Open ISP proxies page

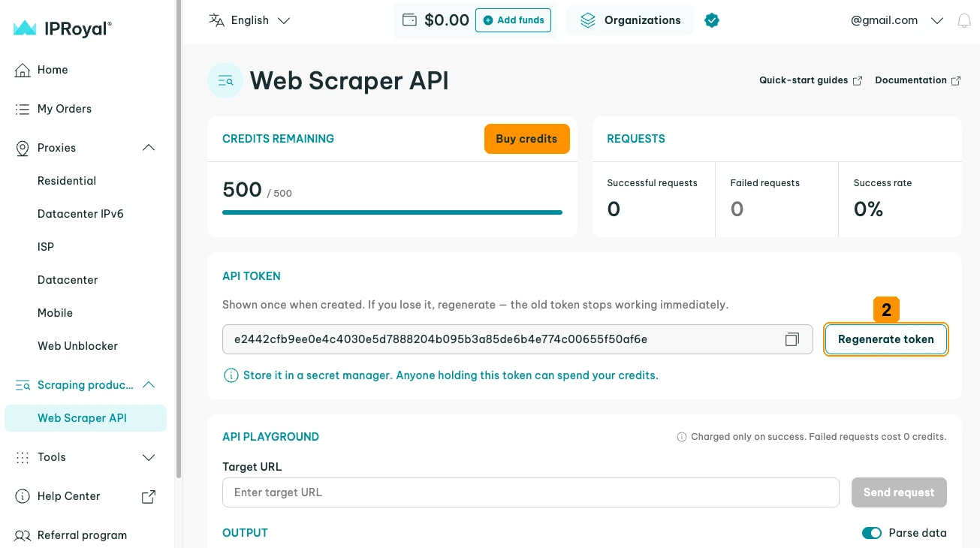click(x=46, y=247)
